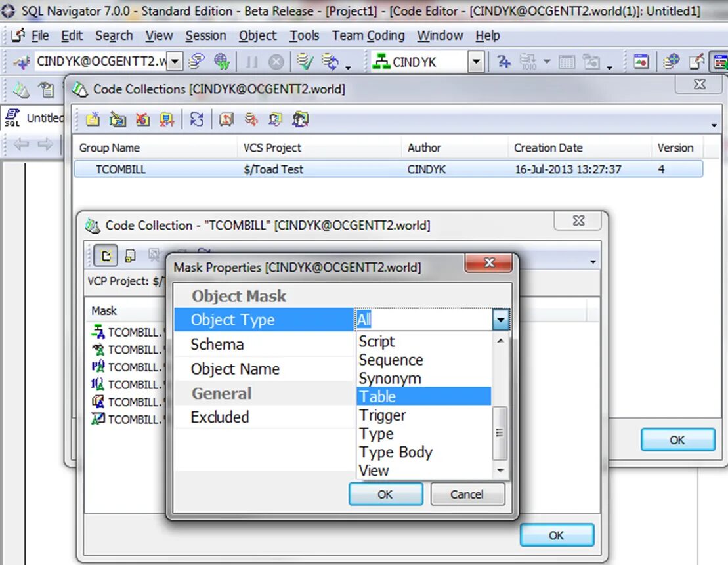
Task: Open the Window menu
Action: (440, 35)
